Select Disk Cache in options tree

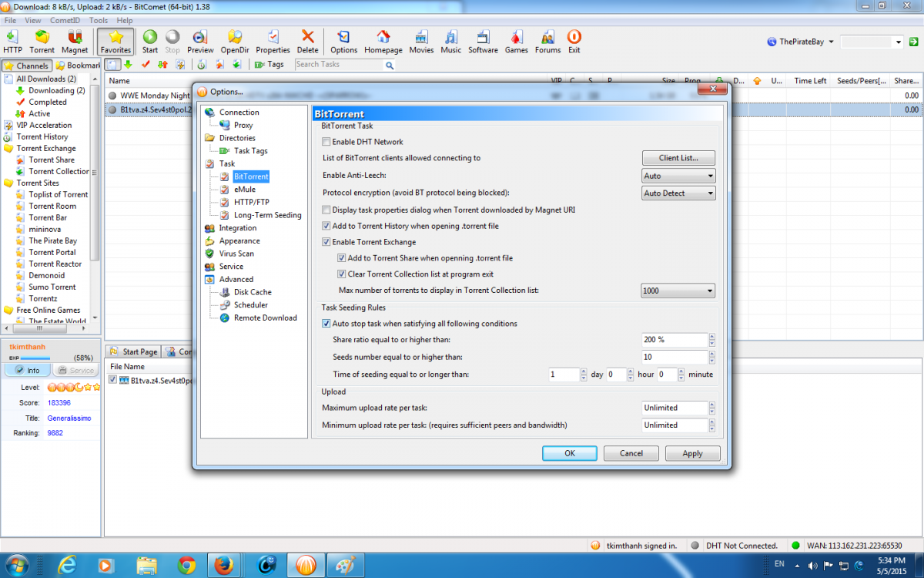[x=253, y=292]
